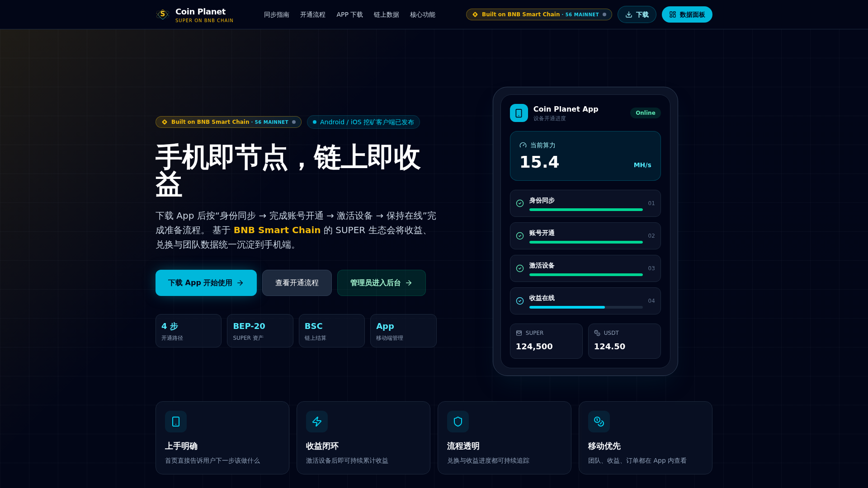Click 身份同步 progress bar
This screenshot has height=488, width=868.
click(586, 210)
